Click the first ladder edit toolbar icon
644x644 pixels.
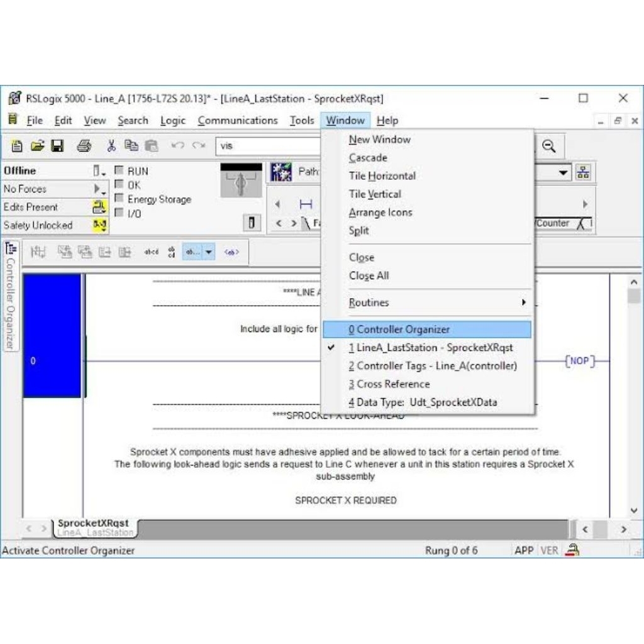coord(38,252)
